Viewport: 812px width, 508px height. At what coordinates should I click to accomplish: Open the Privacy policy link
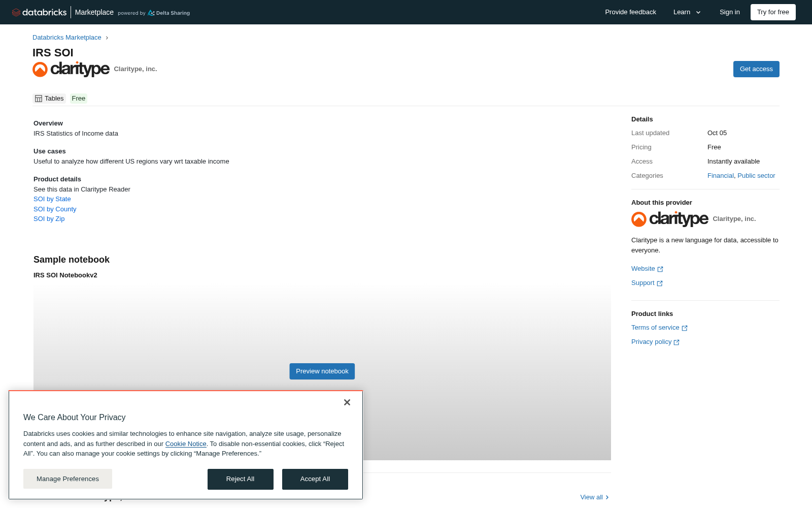click(651, 342)
